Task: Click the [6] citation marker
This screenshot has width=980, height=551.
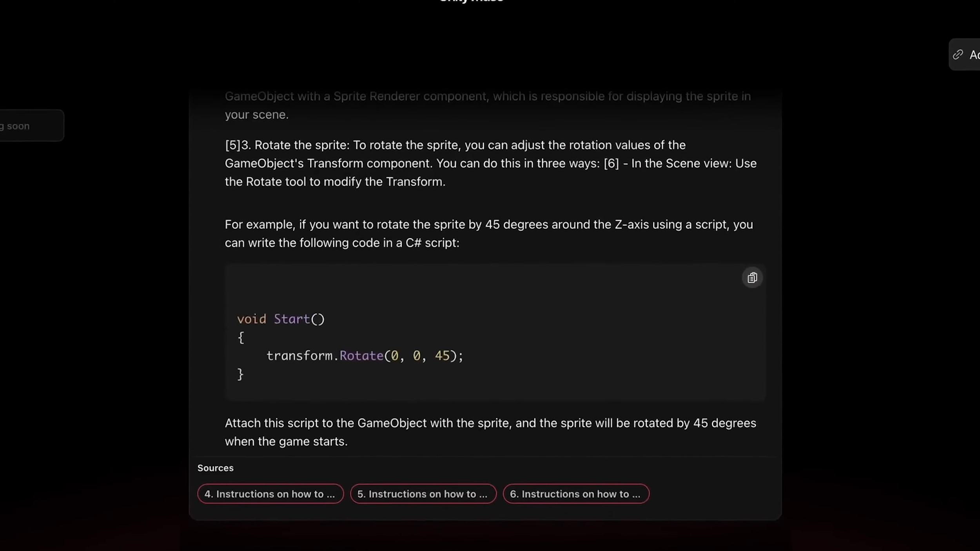Action: (611, 163)
